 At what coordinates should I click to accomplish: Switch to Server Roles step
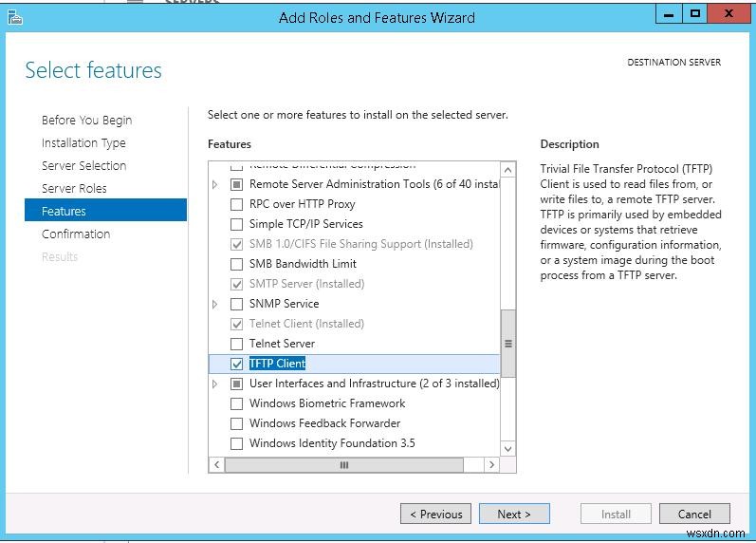(74, 188)
